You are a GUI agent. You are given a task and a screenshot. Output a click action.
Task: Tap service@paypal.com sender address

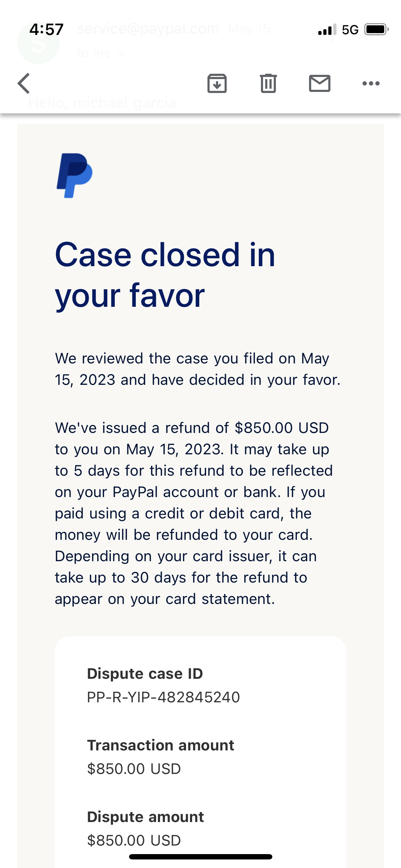(148, 29)
